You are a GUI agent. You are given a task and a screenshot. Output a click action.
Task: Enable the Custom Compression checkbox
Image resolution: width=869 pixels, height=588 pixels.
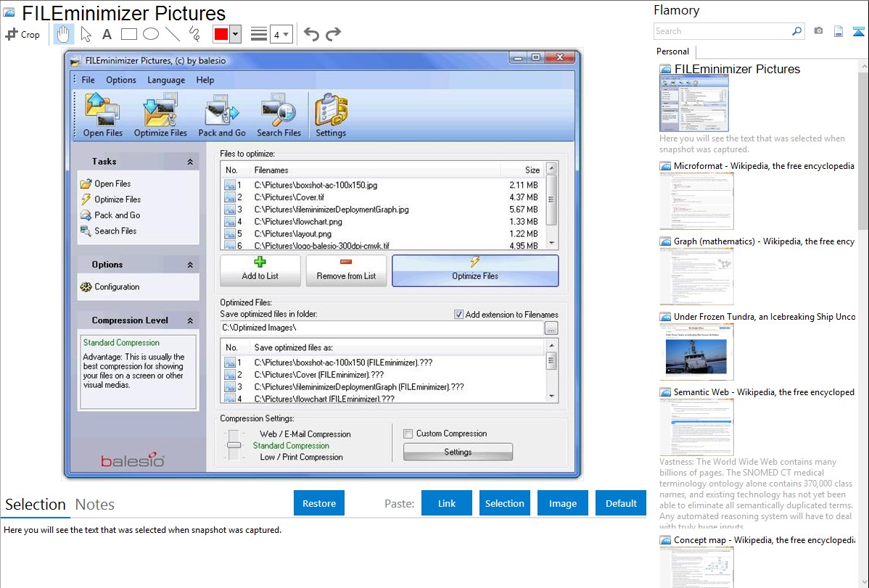click(408, 434)
